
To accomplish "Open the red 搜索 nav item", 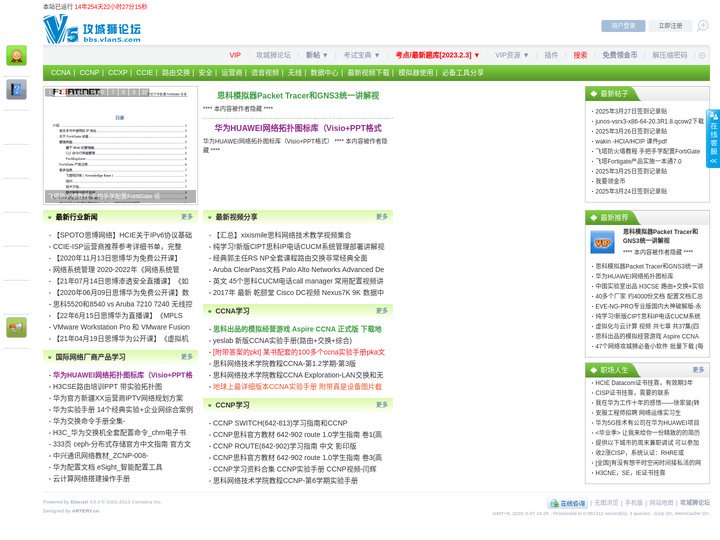I will [580, 55].
